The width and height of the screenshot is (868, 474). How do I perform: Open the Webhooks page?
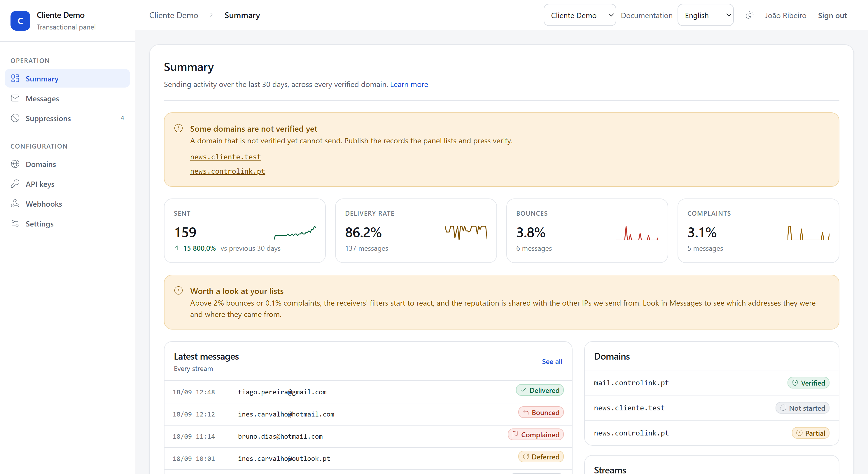click(67, 204)
